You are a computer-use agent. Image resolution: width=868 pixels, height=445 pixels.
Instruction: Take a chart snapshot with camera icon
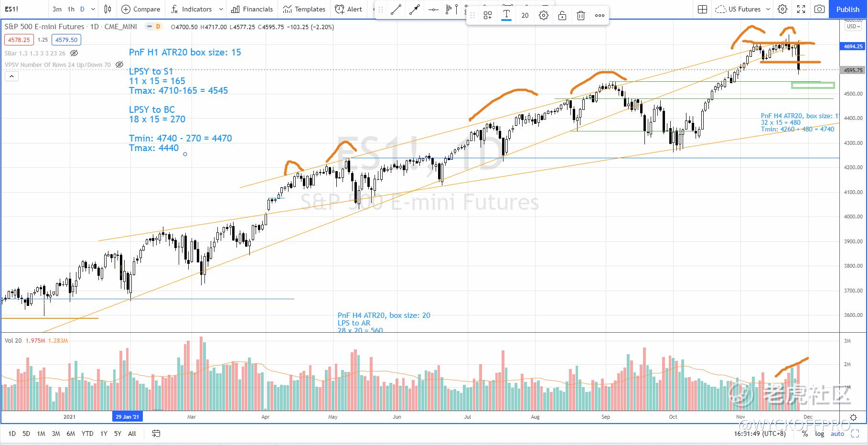pyautogui.click(x=820, y=9)
